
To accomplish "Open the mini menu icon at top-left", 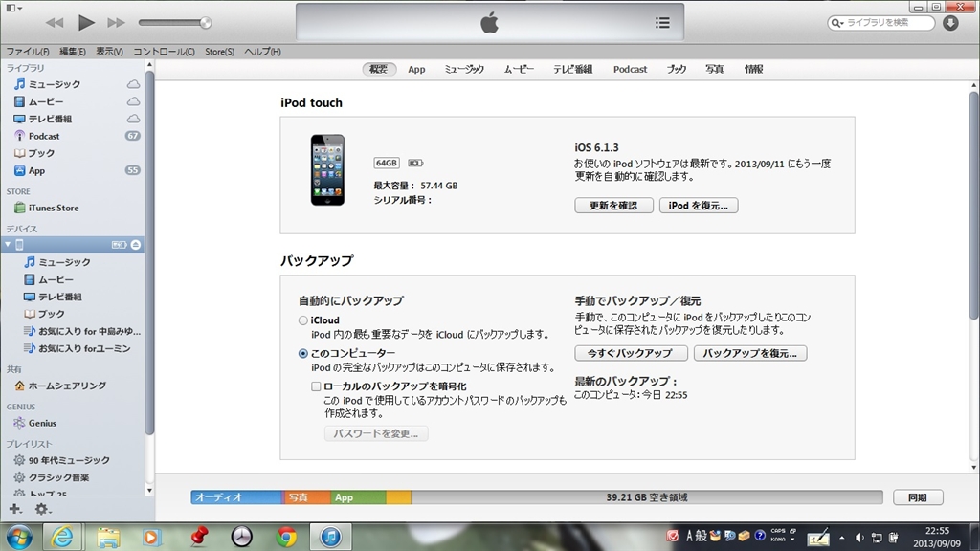I will (13, 8).
